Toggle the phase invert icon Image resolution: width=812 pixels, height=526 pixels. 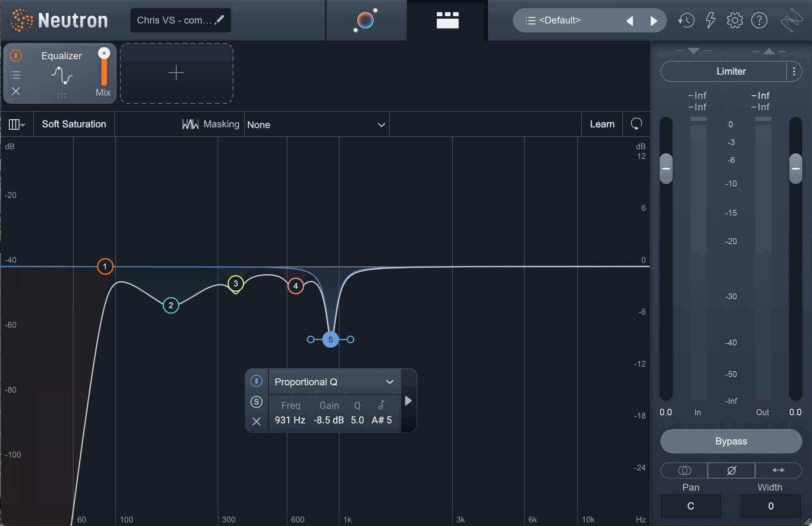click(x=731, y=470)
